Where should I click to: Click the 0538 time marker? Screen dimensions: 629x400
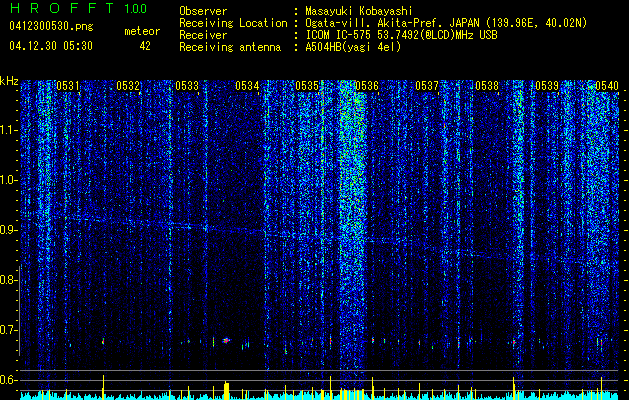(487, 86)
